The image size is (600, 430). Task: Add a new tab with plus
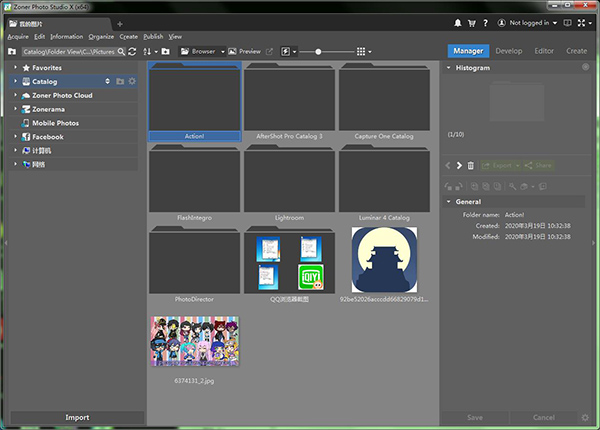click(120, 24)
